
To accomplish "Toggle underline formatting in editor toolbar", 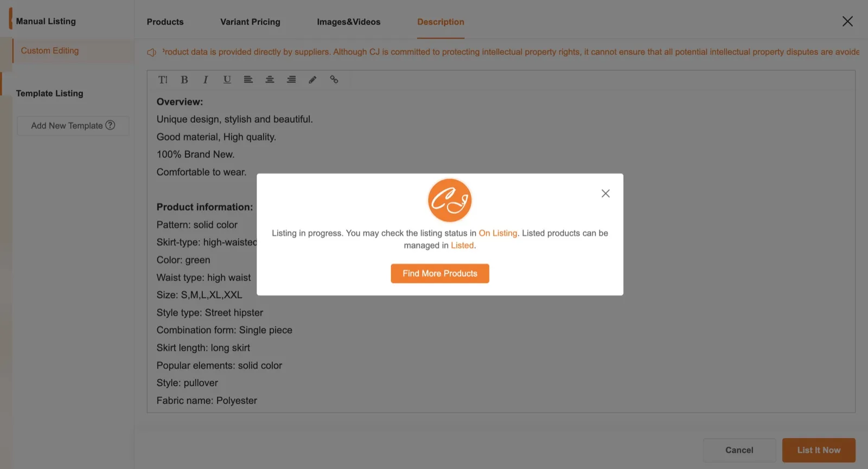I will (227, 80).
